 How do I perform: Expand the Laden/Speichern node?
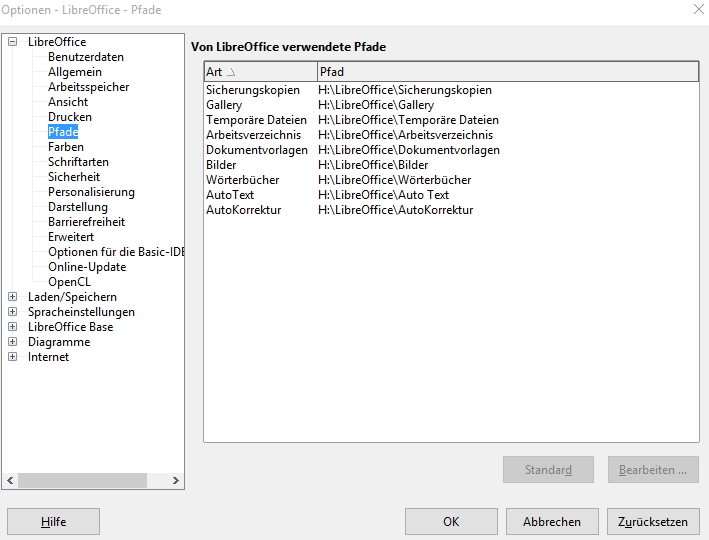pyautogui.click(x=13, y=297)
